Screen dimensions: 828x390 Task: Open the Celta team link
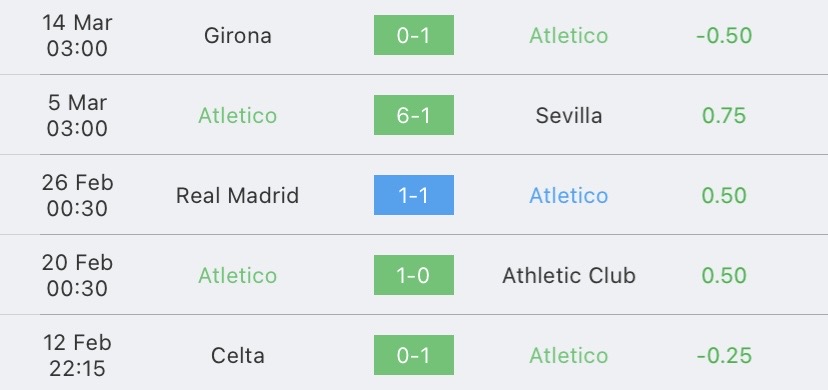pos(238,356)
